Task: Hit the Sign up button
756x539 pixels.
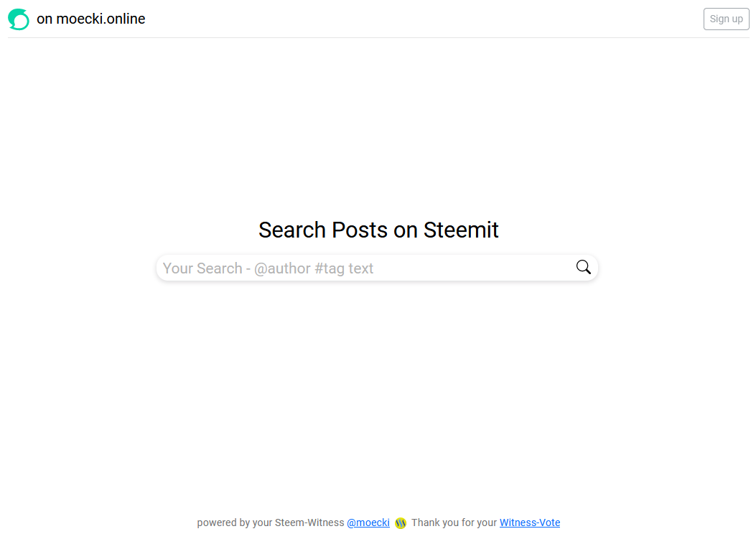Action: (x=726, y=19)
